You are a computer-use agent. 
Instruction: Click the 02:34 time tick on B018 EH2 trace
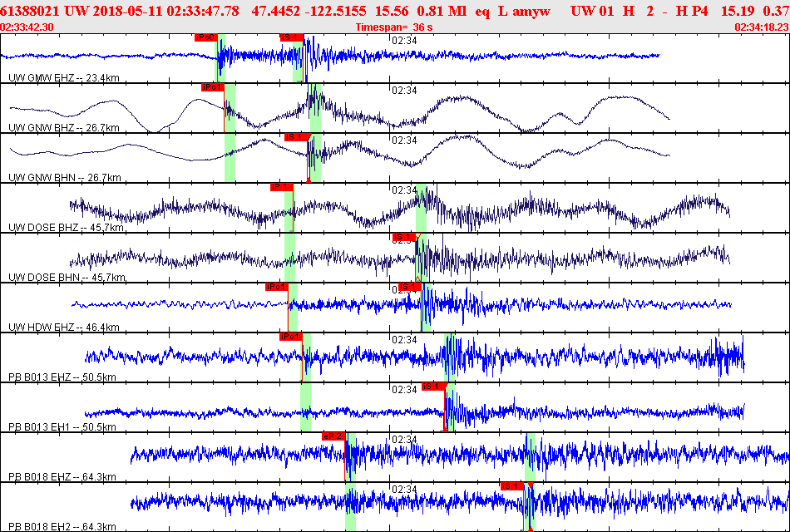[405, 489]
